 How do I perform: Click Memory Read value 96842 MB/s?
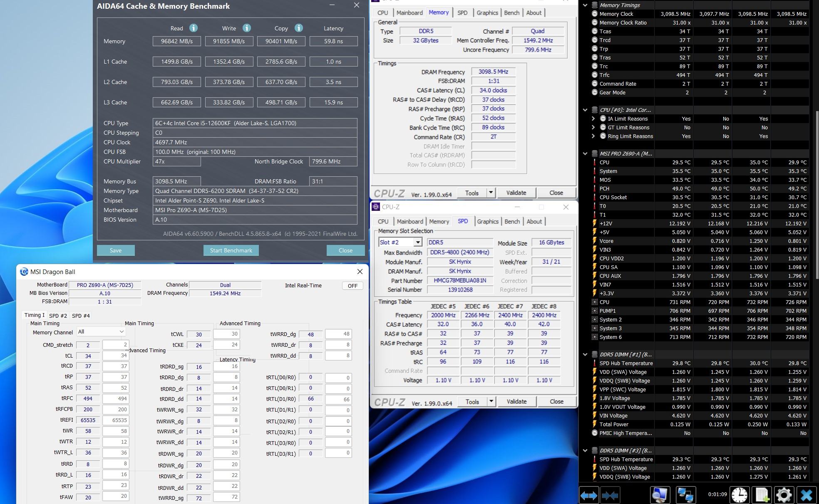pos(176,41)
